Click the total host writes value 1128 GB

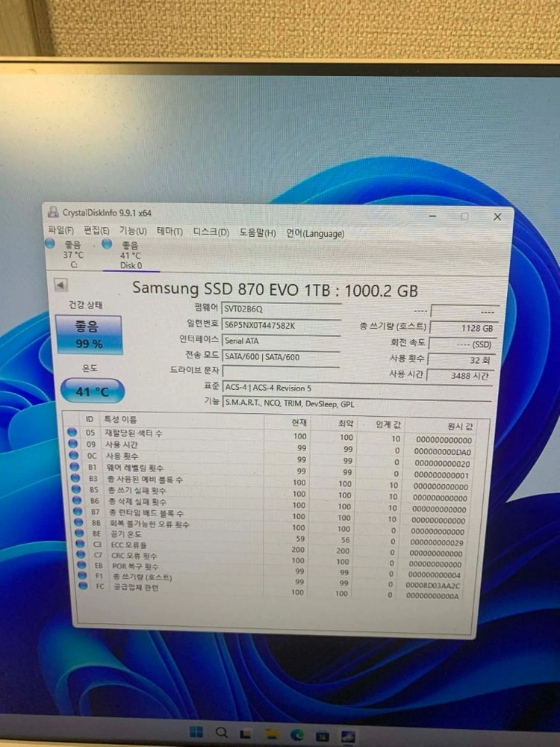click(x=463, y=328)
